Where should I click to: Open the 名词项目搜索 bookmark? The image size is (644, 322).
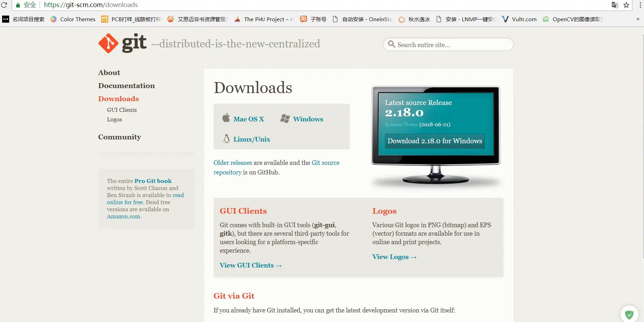pyautogui.click(x=23, y=19)
